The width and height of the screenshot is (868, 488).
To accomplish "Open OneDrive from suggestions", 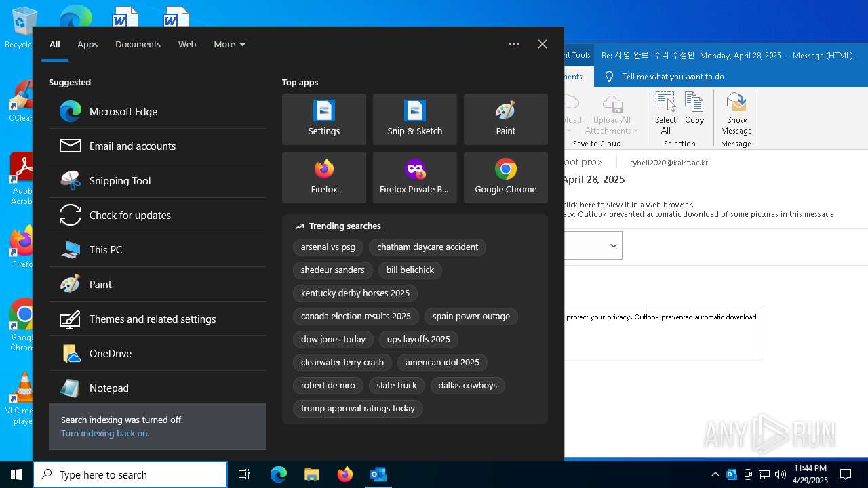I will (157, 353).
